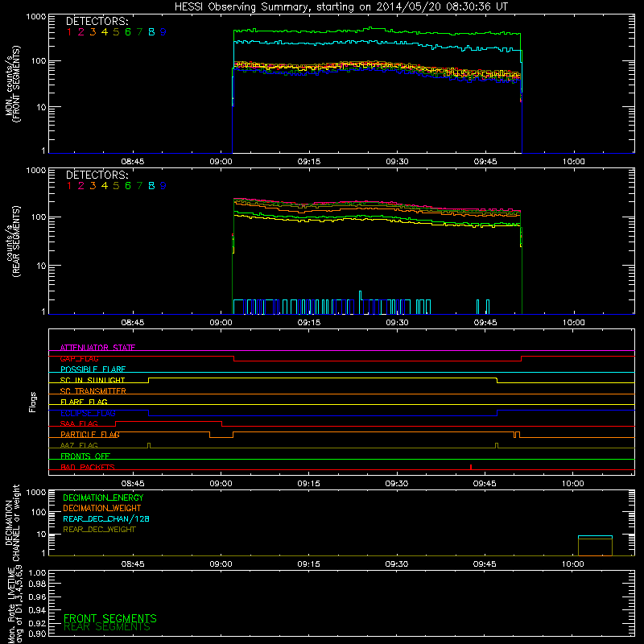Click the Flags vertical axis title
The width and height of the screenshot is (644, 644).
[x=33, y=402]
